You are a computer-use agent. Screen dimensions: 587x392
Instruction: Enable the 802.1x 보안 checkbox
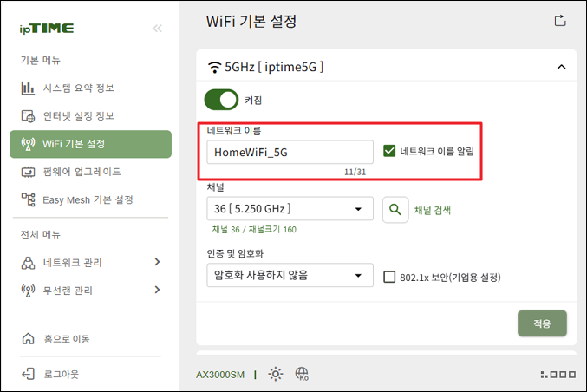point(389,277)
